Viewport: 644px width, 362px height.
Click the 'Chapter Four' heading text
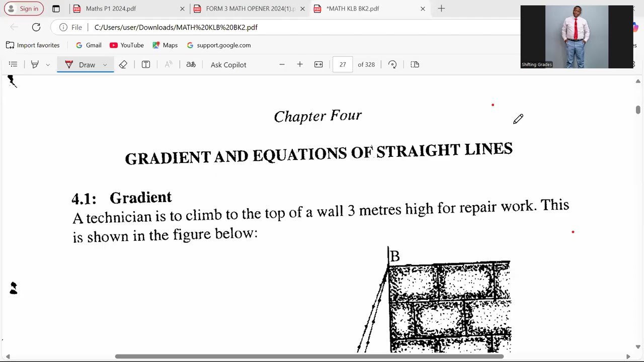(x=318, y=116)
